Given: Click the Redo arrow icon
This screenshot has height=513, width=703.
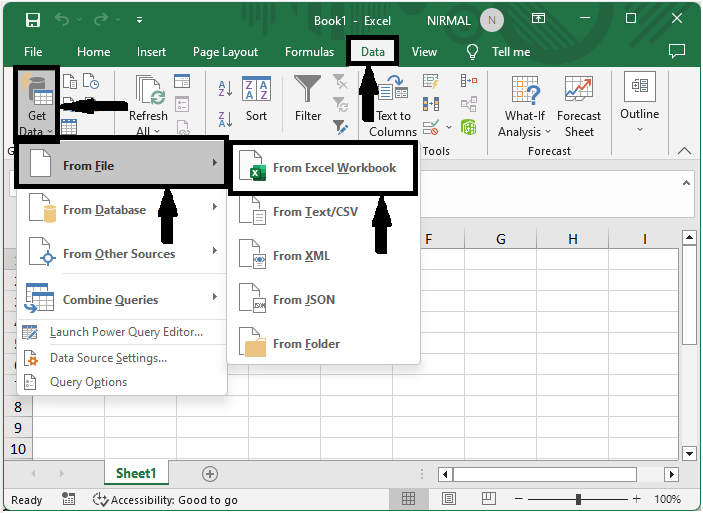Looking at the screenshot, I should click(101, 20).
